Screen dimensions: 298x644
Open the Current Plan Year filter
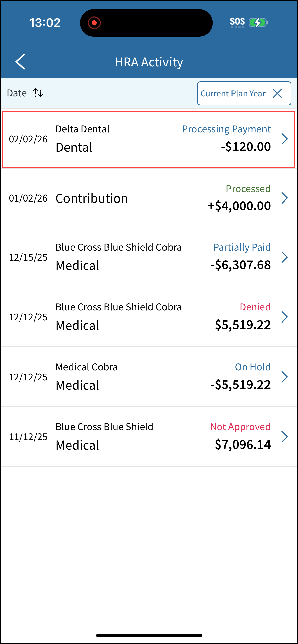(233, 93)
